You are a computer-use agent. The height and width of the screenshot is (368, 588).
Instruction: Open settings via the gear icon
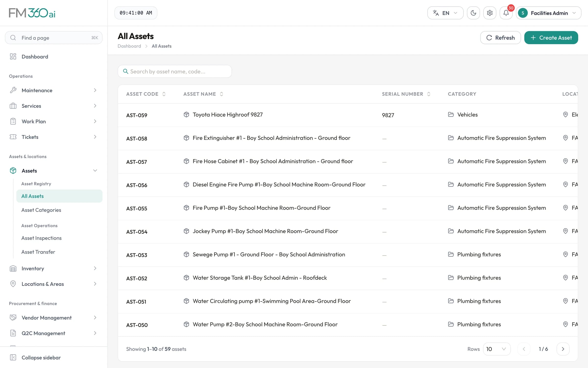(490, 13)
